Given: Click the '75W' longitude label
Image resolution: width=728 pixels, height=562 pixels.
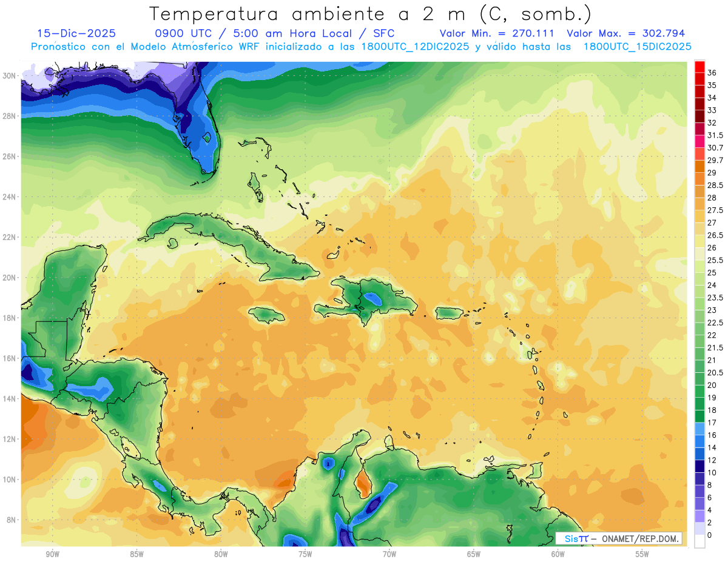Looking at the screenshot, I should point(305,555).
